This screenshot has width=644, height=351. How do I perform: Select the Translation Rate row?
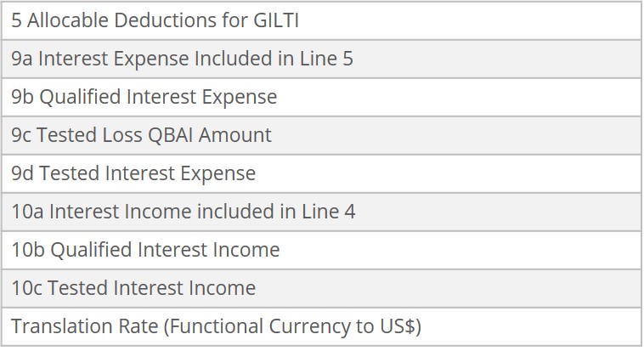coord(321,326)
